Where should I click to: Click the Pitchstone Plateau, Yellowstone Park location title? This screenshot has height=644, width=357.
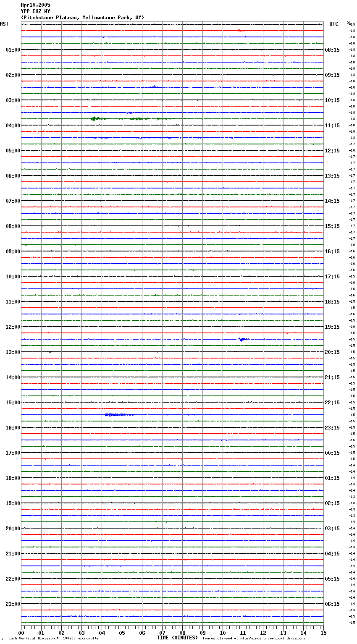pyautogui.click(x=82, y=18)
